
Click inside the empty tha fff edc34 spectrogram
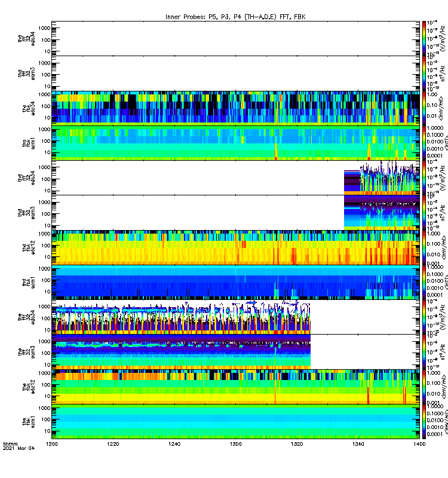(x=235, y=38)
